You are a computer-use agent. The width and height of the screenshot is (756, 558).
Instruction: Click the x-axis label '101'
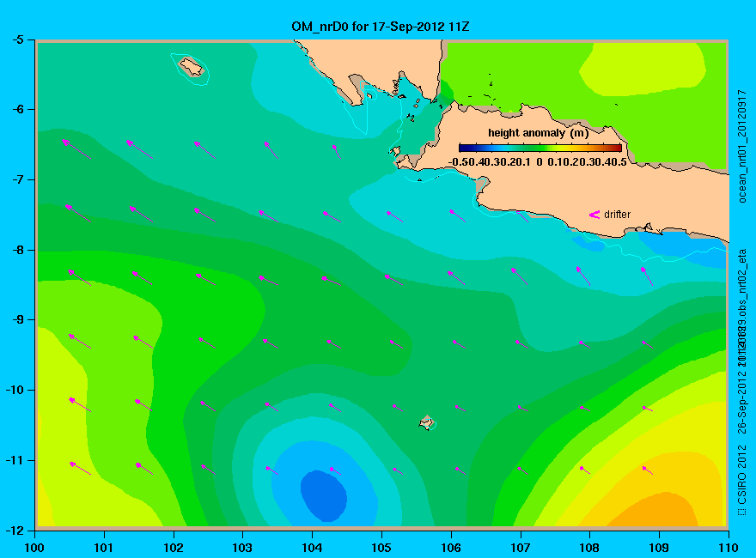click(104, 548)
